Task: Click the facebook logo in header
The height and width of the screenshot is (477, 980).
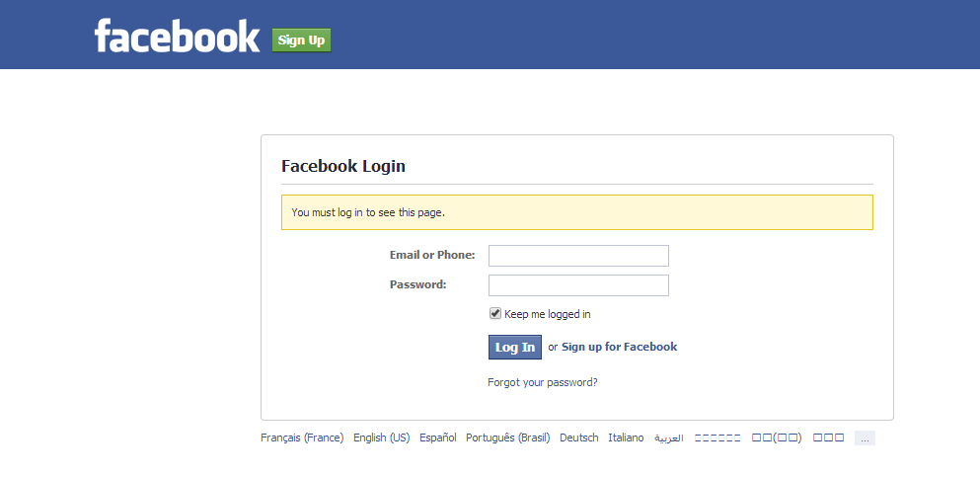Action: coord(177,36)
